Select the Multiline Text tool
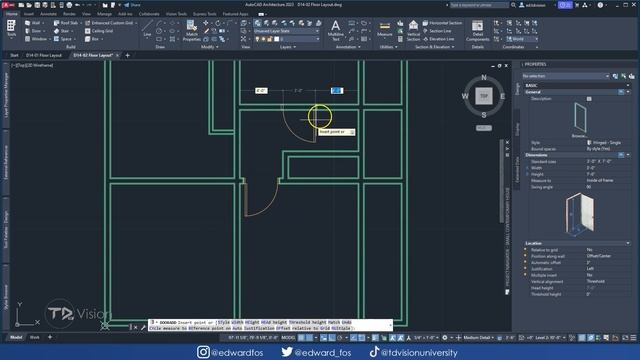Screen dimensions: 640x360 pyautogui.click(x=336, y=31)
